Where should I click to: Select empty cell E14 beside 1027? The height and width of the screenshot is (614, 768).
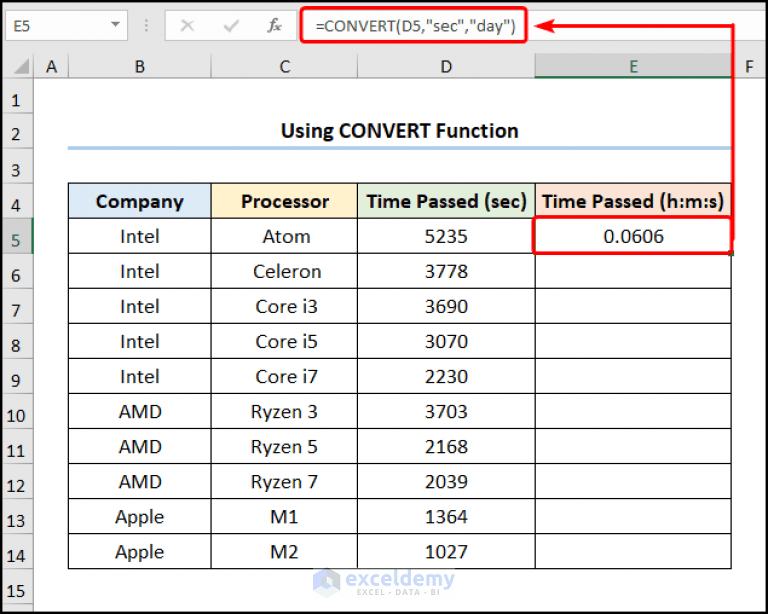(633, 551)
